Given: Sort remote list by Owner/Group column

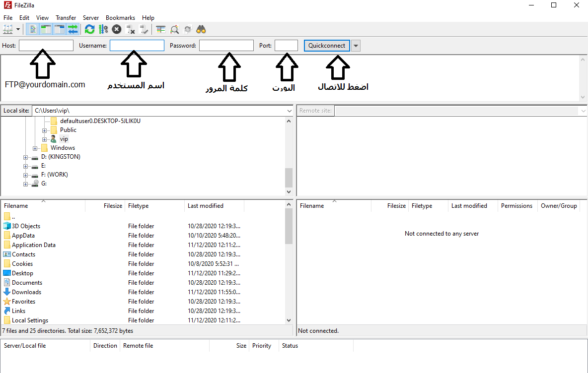Looking at the screenshot, I should coord(559,206).
